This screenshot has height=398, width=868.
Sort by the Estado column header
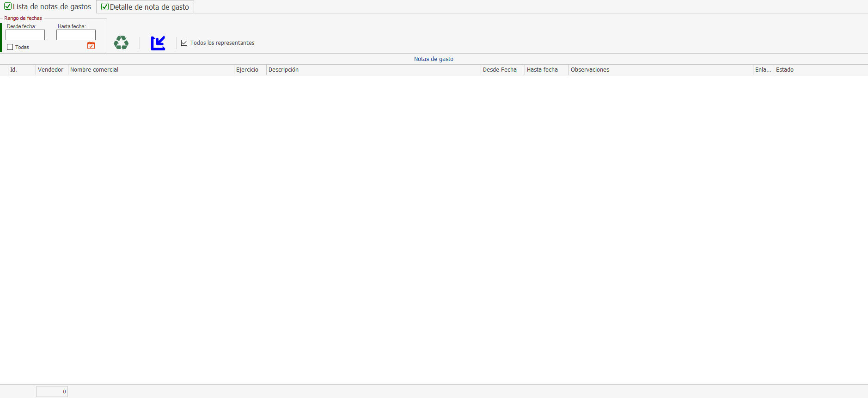[820, 70]
